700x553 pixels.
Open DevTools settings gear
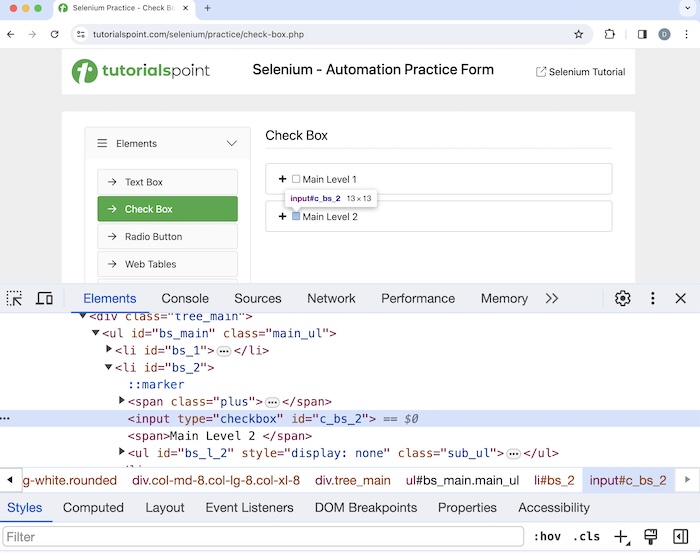[623, 298]
